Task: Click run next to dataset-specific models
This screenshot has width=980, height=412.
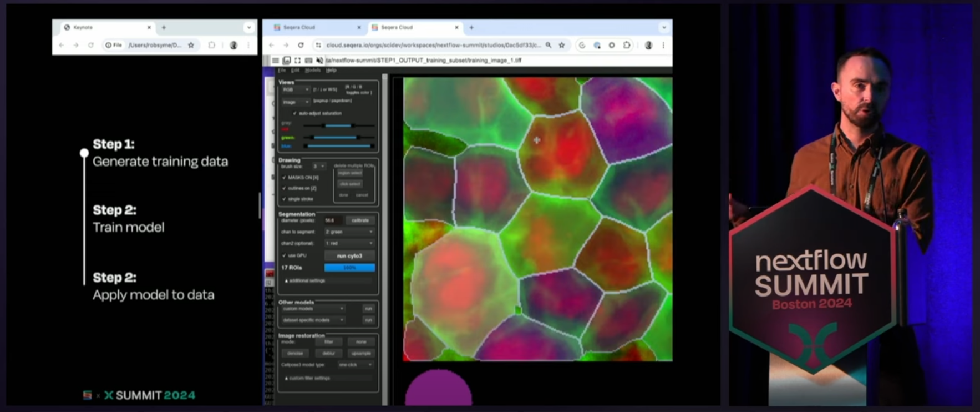Action: click(x=368, y=320)
